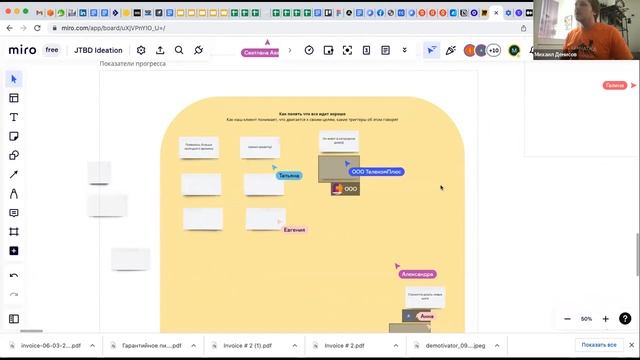Enter presentation focus mode icon

click(347, 50)
